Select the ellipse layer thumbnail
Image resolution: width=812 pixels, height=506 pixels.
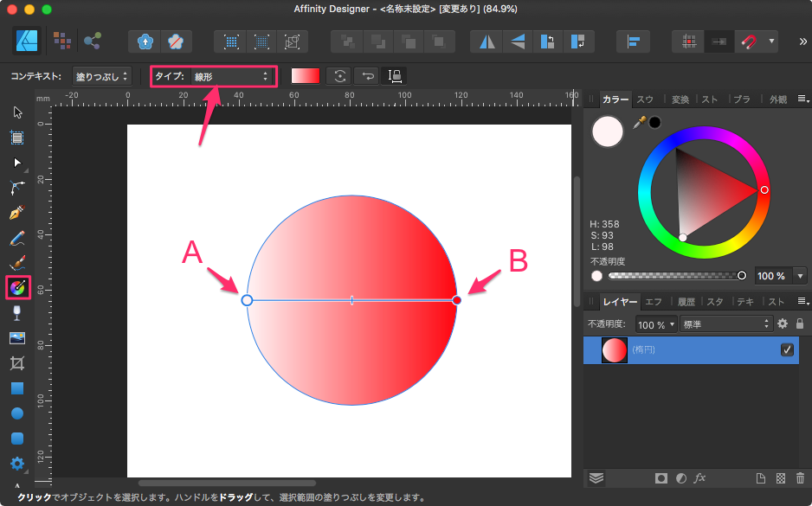(614, 350)
